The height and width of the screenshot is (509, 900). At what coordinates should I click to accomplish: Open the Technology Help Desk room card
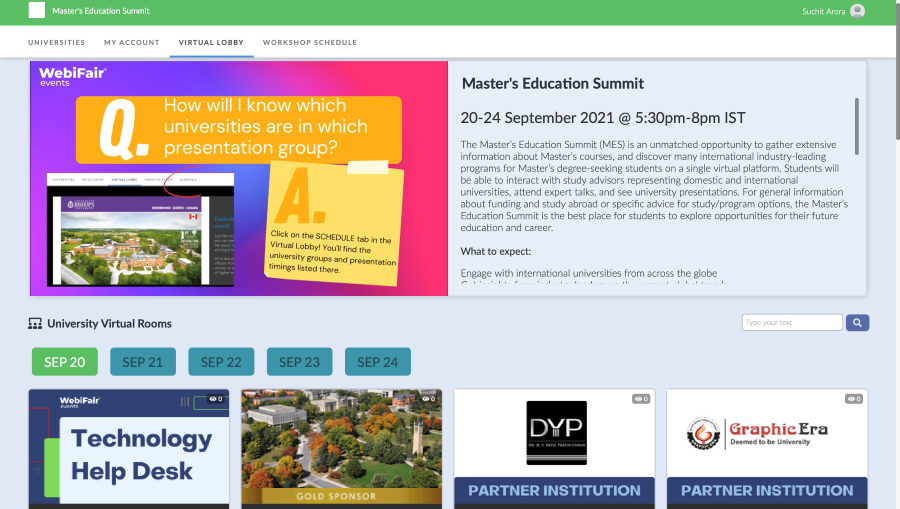pyautogui.click(x=129, y=449)
